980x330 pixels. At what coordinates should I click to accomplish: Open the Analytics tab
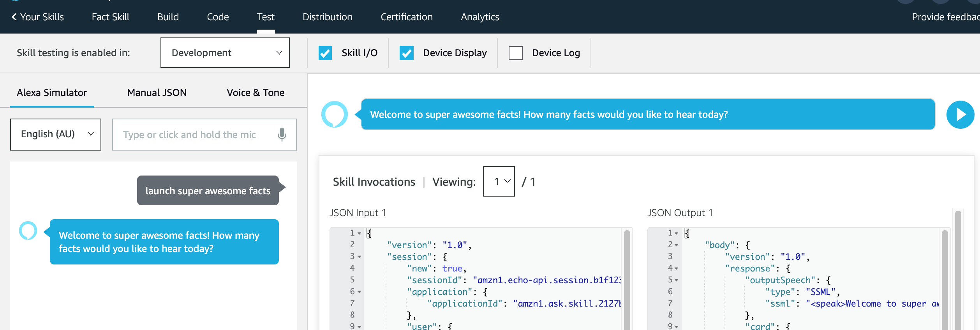click(x=480, y=17)
